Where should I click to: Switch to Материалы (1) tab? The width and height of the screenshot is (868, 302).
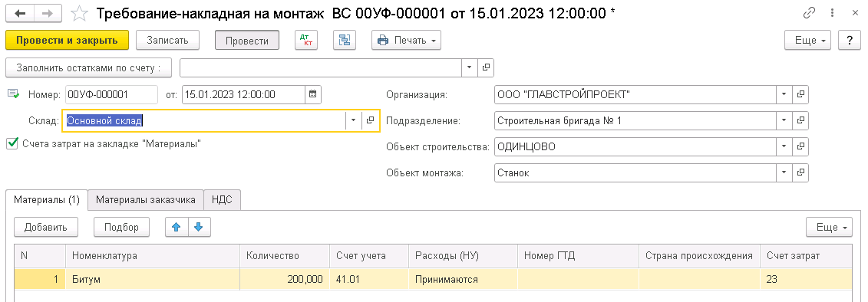[x=47, y=200]
